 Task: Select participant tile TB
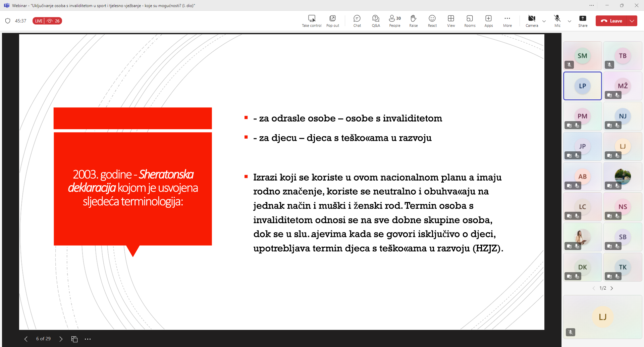tap(623, 56)
